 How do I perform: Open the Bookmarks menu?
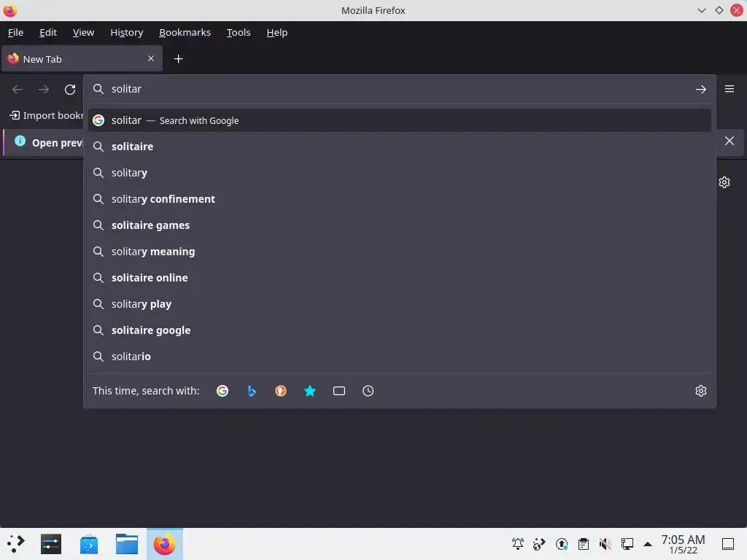[x=185, y=32]
